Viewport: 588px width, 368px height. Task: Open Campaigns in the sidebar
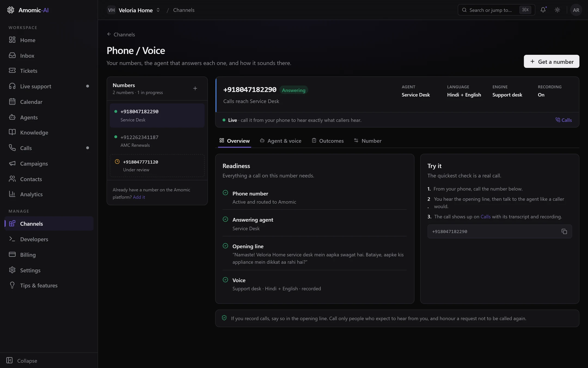tap(49, 163)
